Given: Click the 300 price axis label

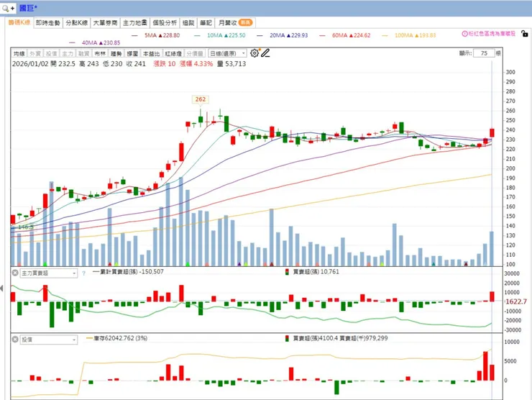Looking at the screenshot, I should (x=510, y=72).
